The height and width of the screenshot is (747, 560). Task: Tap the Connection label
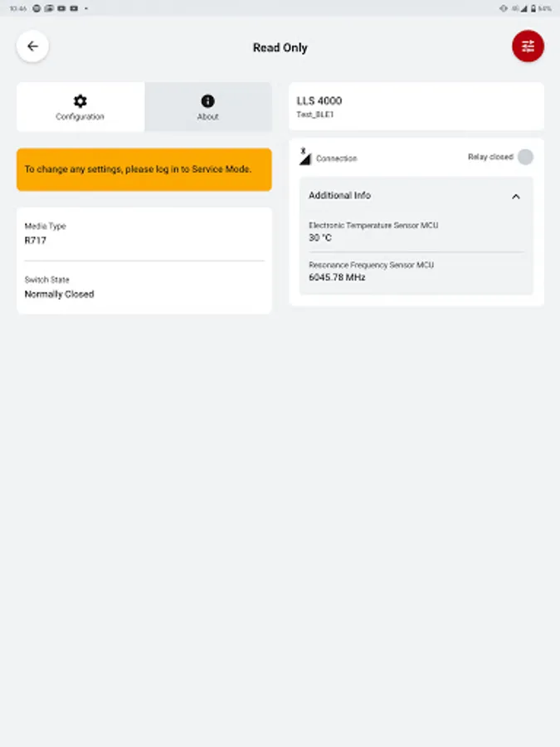pos(336,159)
